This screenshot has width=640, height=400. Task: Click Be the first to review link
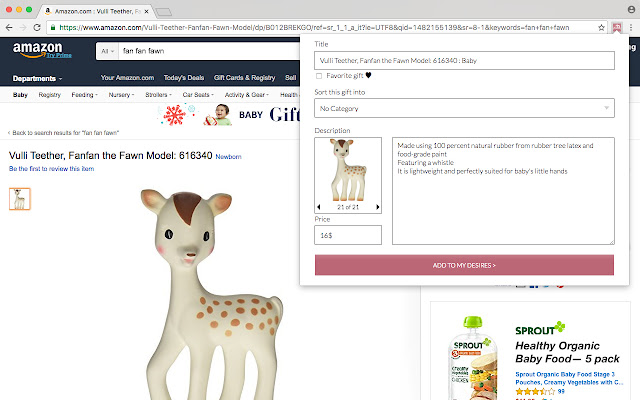pyautogui.click(x=51, y=169)
